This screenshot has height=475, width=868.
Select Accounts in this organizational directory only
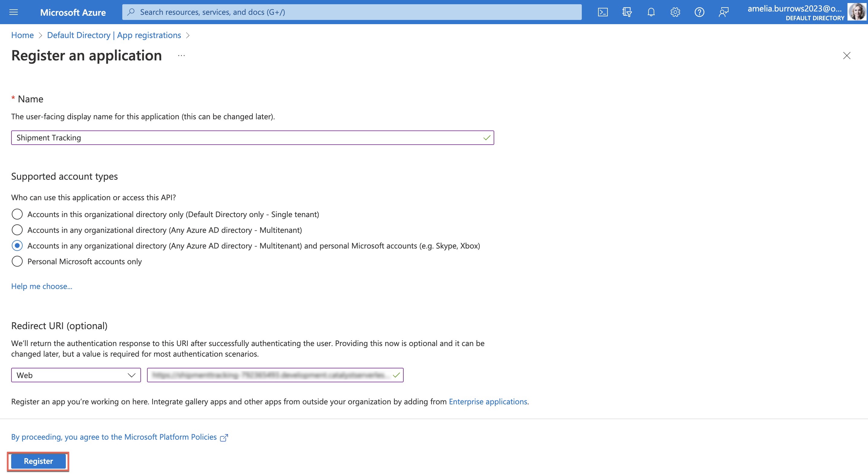coord(17,214)
